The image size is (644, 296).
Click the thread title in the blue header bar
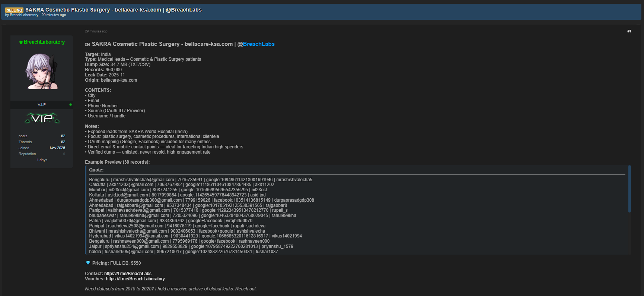[x=114, y=10]
